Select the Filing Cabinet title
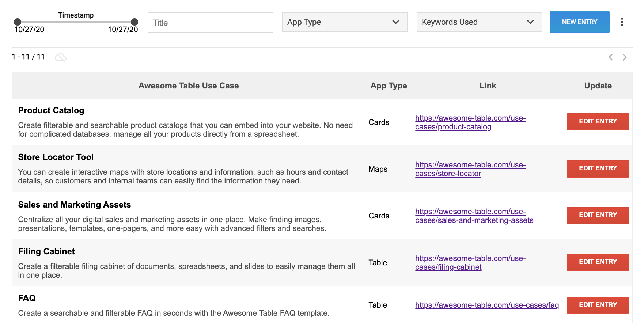The width and height of the screenshot is (644, 323). (x=46, y=251)
